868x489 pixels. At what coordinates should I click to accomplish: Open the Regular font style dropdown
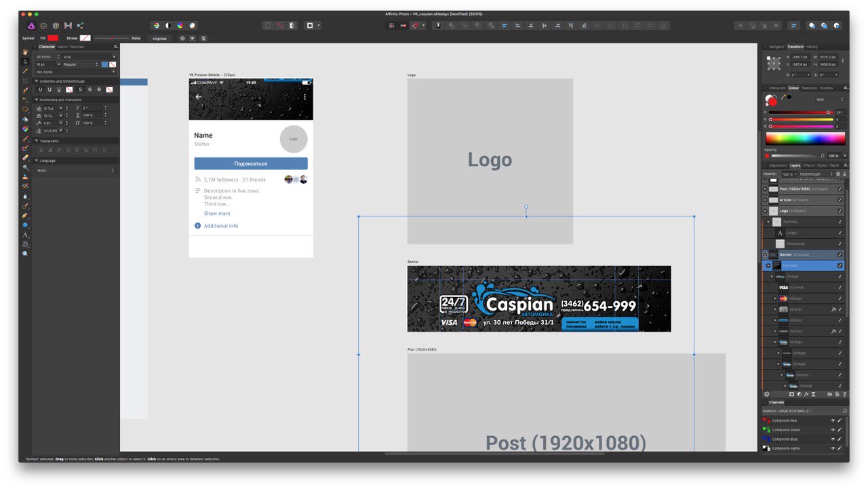point(81,64)
